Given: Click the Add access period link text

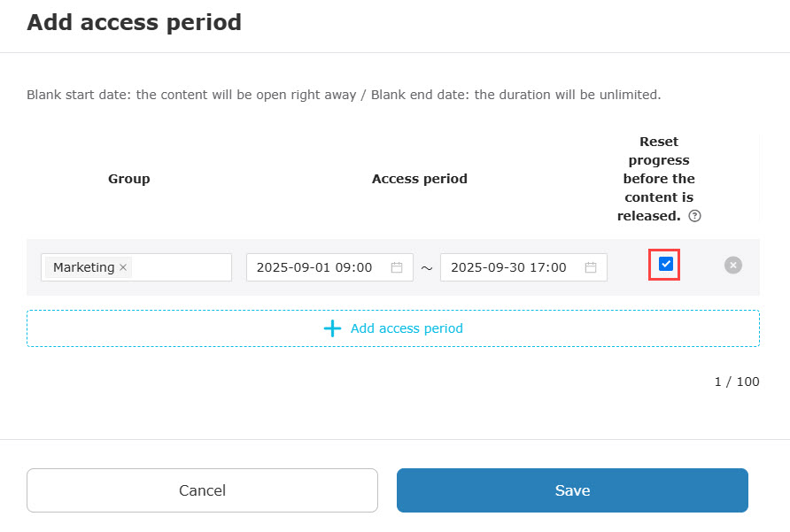Looking at the screenshot, I should 407,328.
